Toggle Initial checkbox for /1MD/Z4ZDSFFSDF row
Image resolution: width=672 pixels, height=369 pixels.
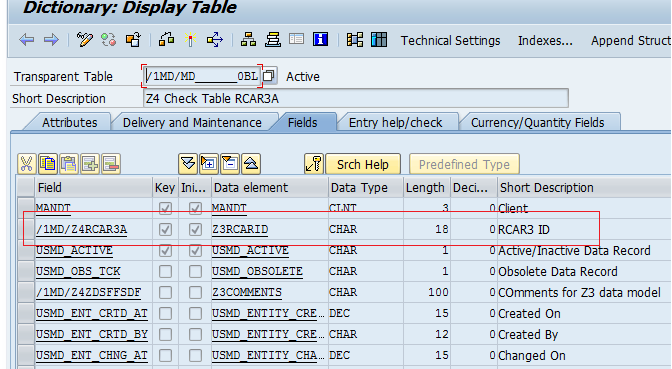pos(195,292)
